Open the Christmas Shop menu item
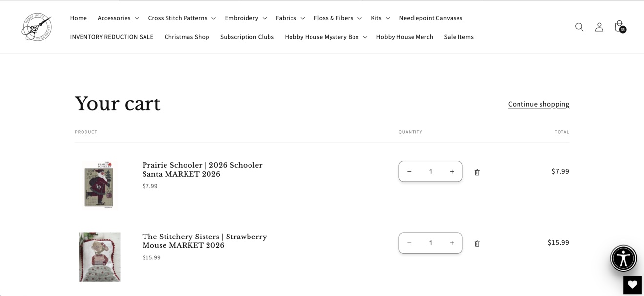 tap(187, 37)
